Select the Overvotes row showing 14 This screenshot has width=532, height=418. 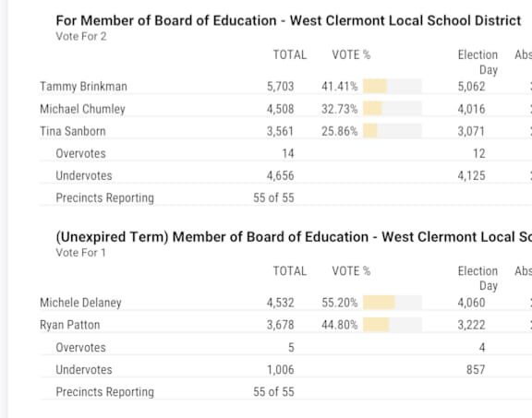[285, 153]
